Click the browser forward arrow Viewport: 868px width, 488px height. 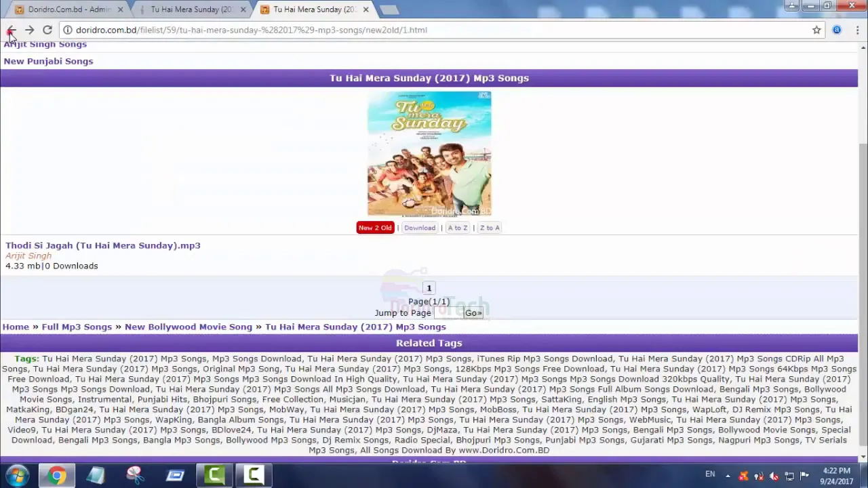[x=29, y=30]
